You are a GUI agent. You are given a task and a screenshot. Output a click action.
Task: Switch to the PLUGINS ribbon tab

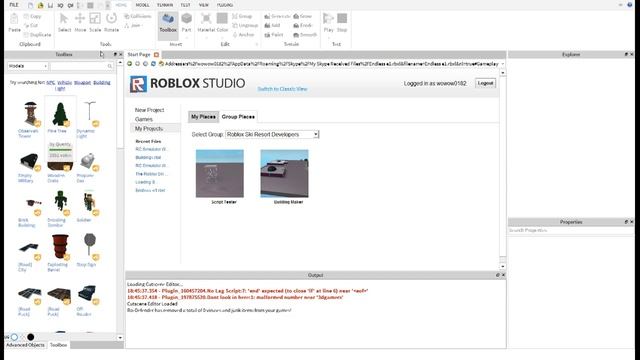point(225,5)
